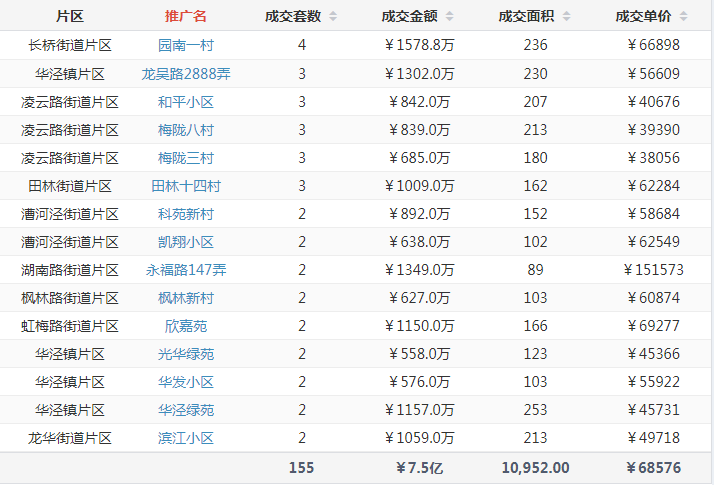Click the amount ¥1009.0万
714x485 pixels.
coord(419,186)
